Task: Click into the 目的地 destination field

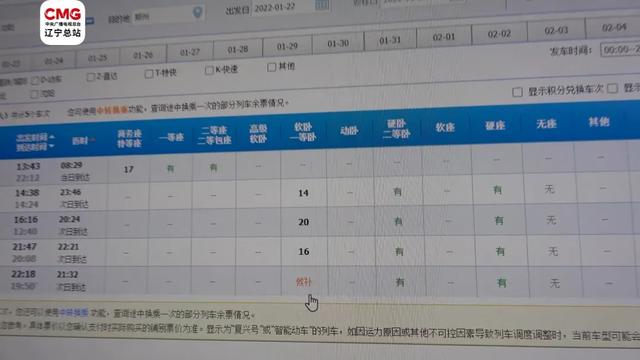Action: [169, 15]
